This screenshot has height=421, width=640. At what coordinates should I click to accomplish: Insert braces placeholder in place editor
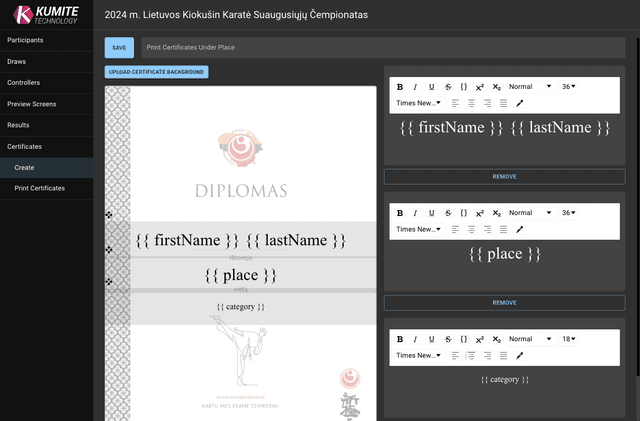(x=464, y=213)
